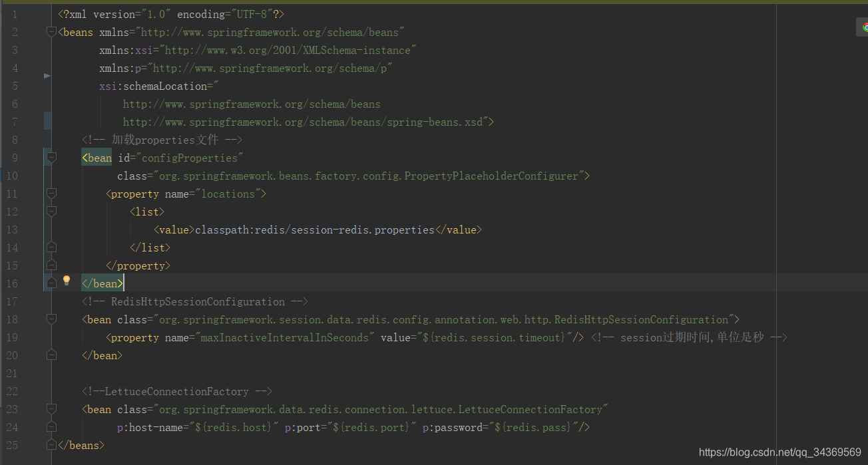
Task: Click line number 13 in the gutter
Action: tap(12, 230)
